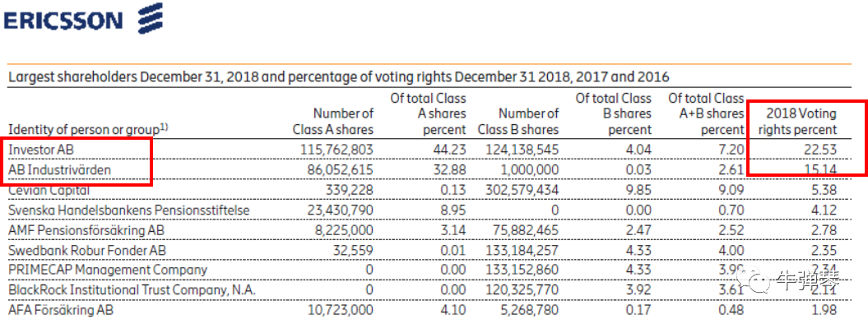This screenshot has height=319, width=868.
Task: Click the AMF Pensionsförsäkring AB entry
Action: click(x=86, y=230)
